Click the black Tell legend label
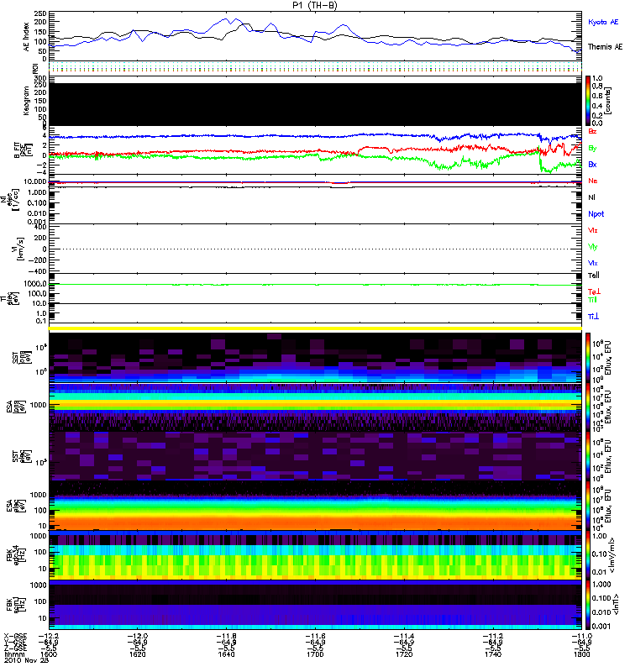Image resolution: width=630 pixels, height=672 pixels. [594, 276]
